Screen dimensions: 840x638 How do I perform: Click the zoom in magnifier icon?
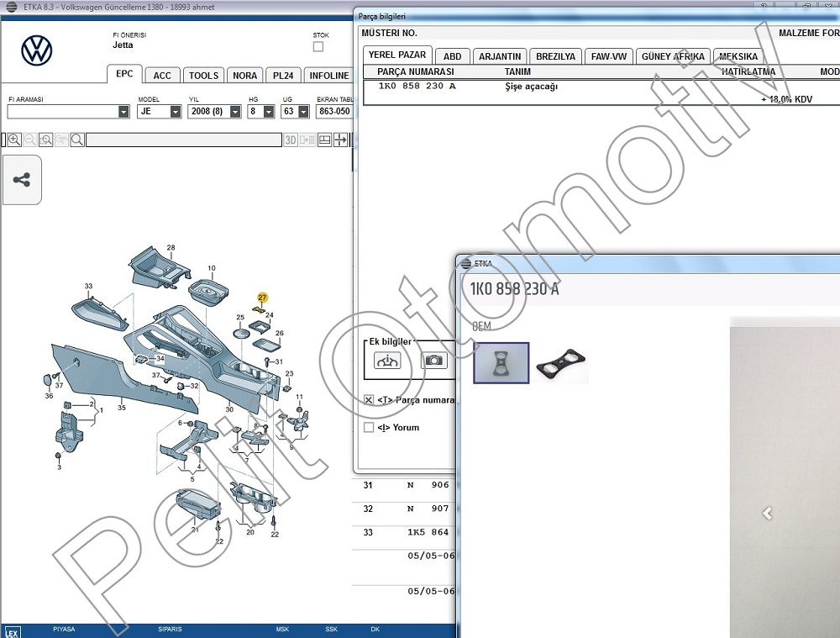pos(13,140)
